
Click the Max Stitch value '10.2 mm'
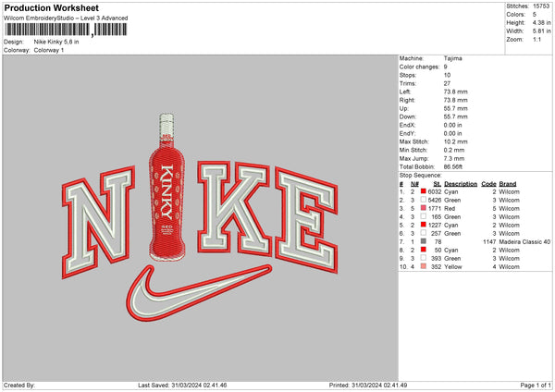(455, 141)
